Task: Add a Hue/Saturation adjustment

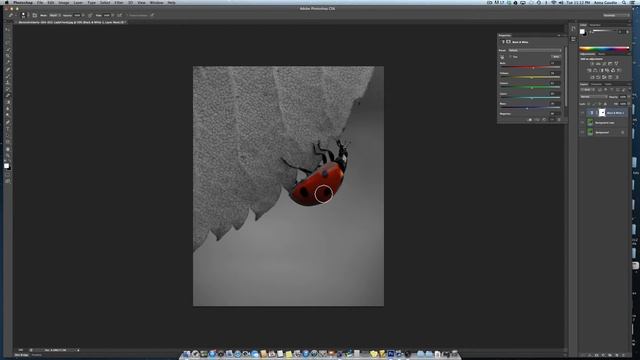Action: point(589,70)
